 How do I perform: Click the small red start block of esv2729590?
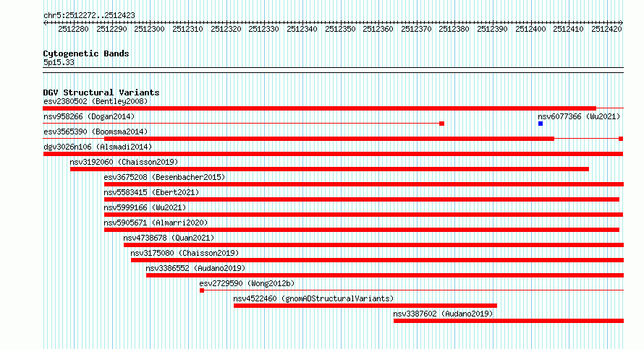coord(202,290)
